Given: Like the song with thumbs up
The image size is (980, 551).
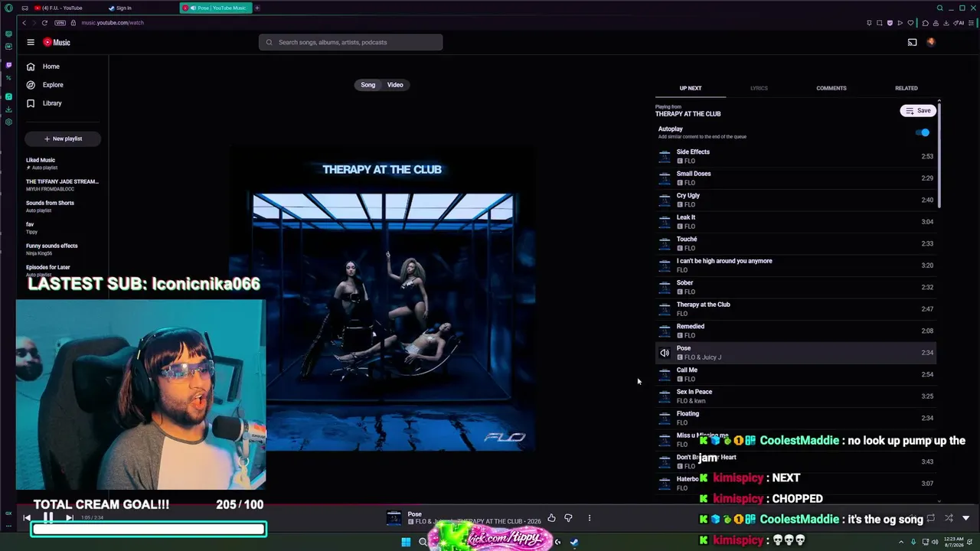Looking at the screenshot, I should [551, 518].
